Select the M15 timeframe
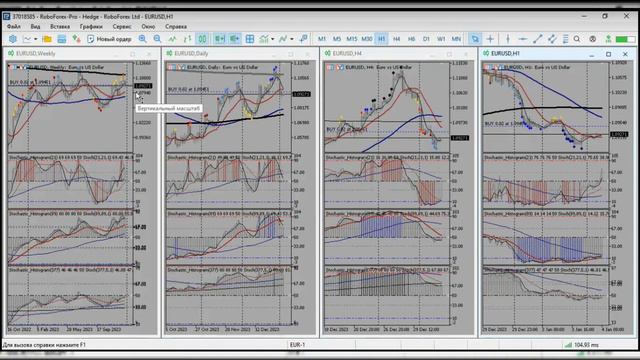640x360 pixels. click(351, 39)
